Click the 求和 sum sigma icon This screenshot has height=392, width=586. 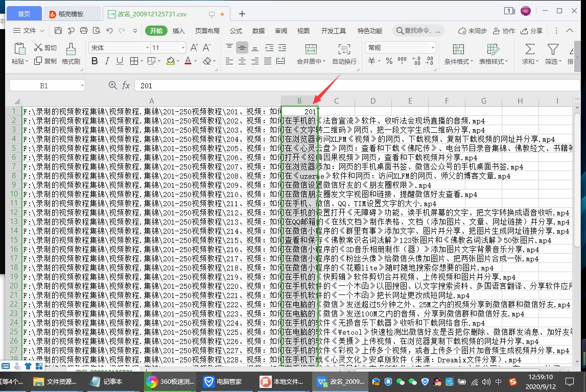tap(530, 49)
